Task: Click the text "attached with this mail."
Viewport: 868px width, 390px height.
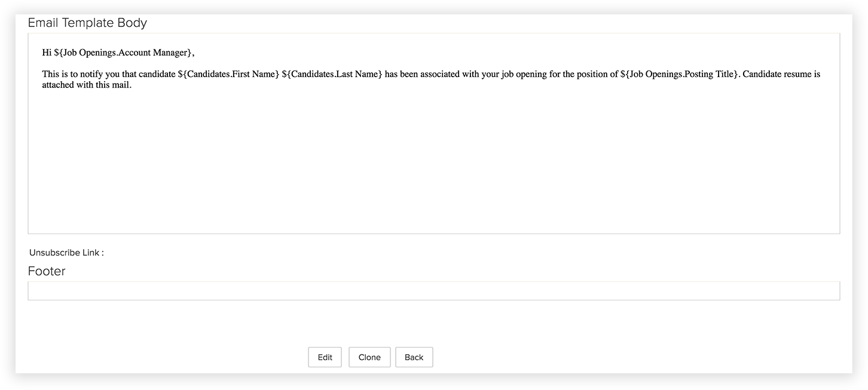Action: [87, 85]
